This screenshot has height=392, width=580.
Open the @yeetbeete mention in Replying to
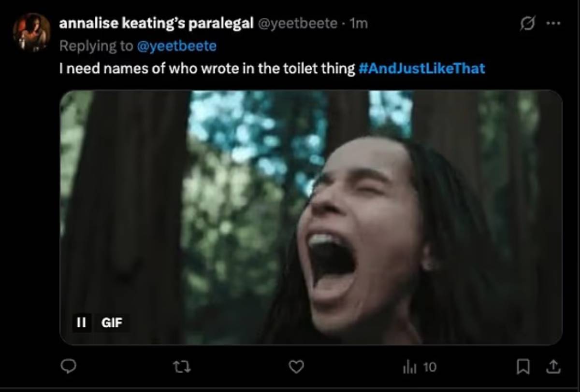177,46
